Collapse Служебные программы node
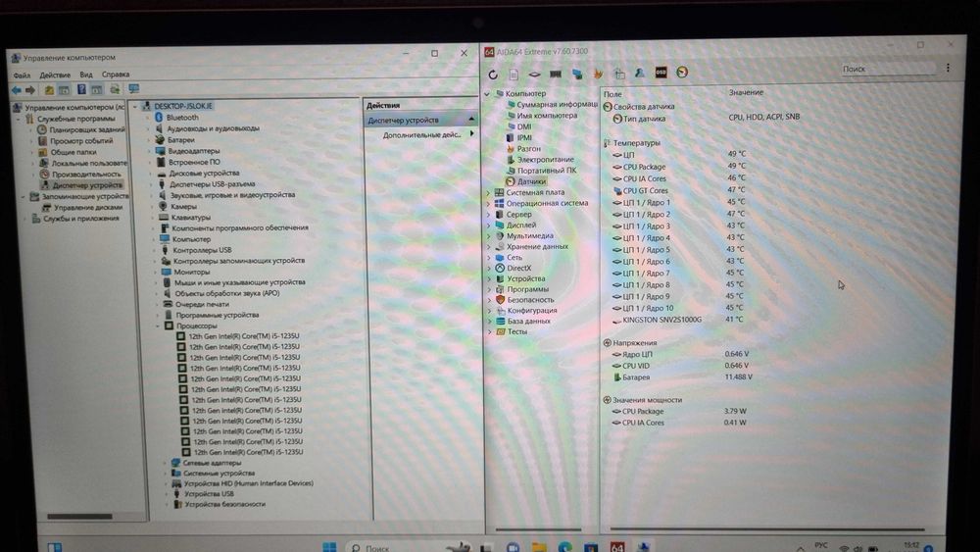The image size is (980, 552). pos(19,119)
